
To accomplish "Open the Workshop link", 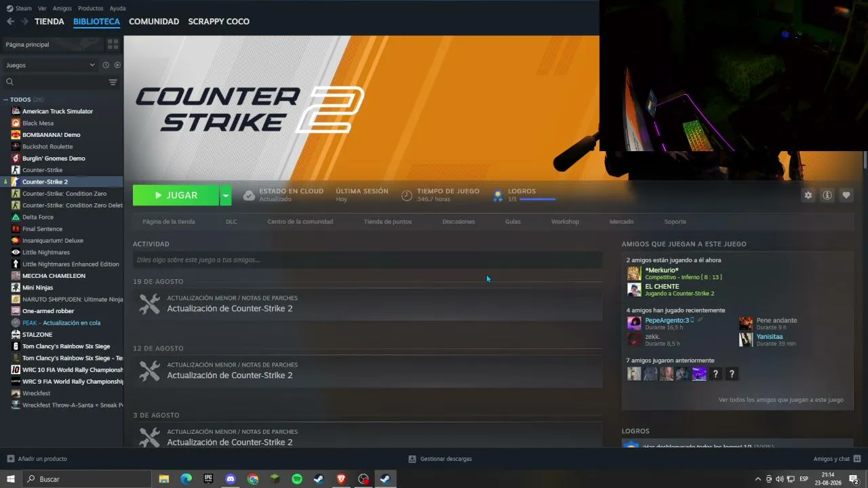I will [565, 222].
